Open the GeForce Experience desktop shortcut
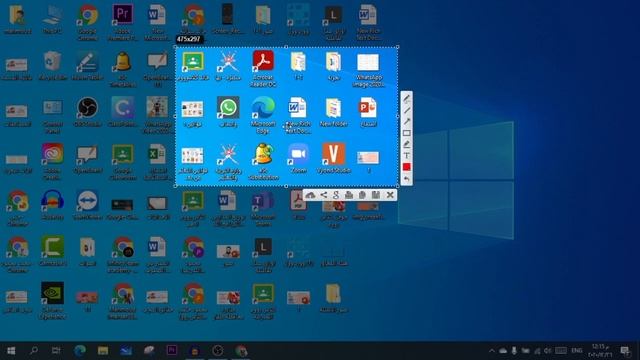 [52, 300]
